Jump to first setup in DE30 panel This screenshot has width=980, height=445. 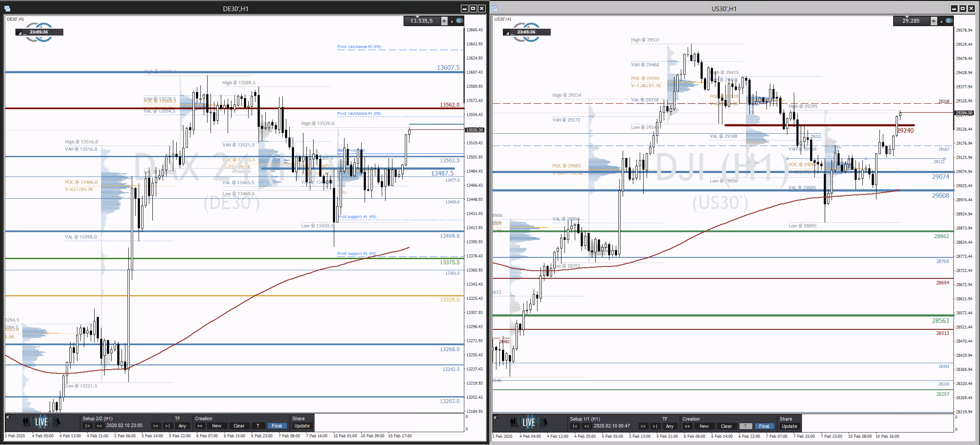point(88,426)
